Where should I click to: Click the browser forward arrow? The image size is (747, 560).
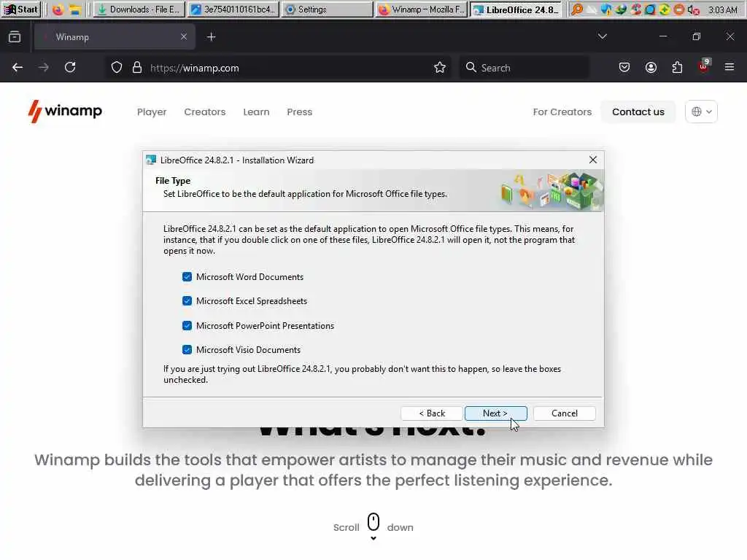[x=43, y=68]
